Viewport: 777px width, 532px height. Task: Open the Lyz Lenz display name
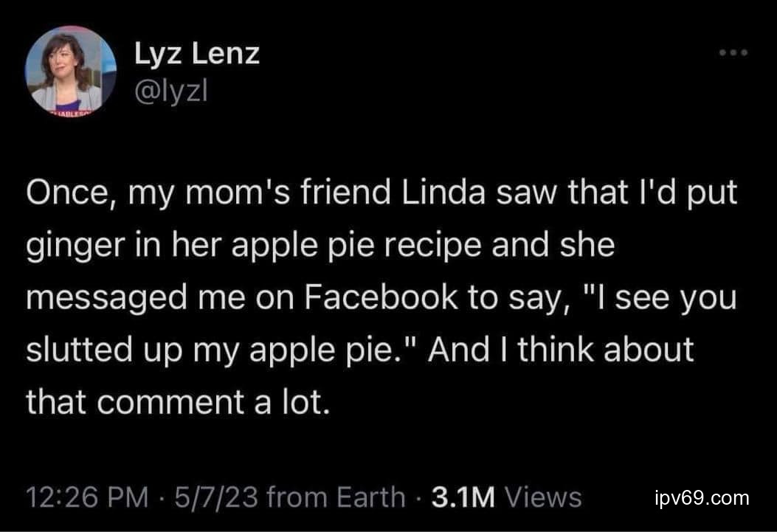[197, 53]
